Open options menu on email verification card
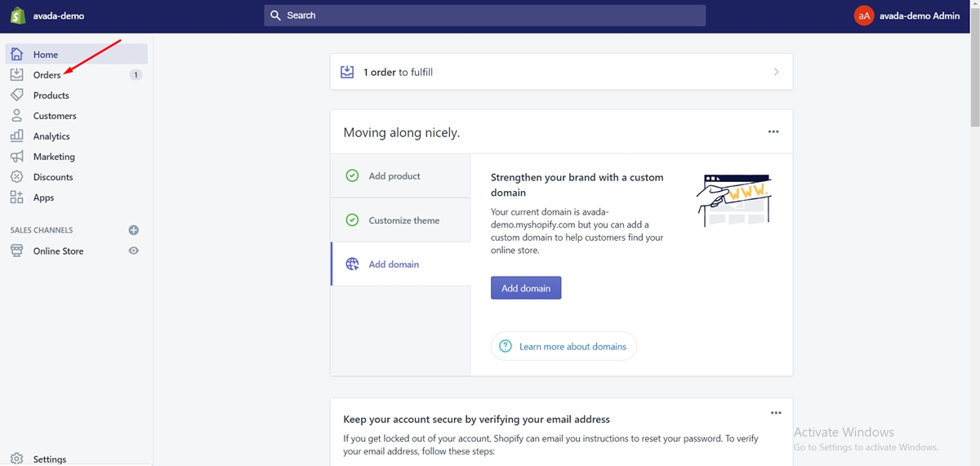This screenshot has height=466, width=980. (x=776, y=413)
